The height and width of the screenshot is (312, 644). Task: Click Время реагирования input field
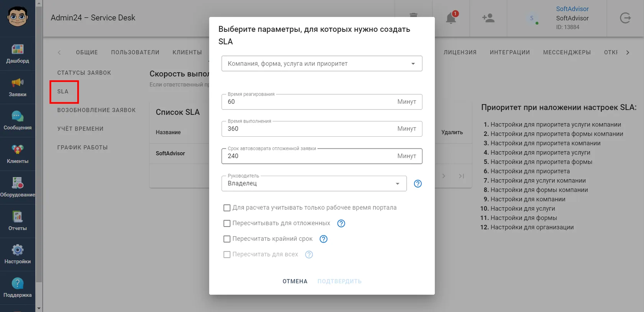pos(322,102)
